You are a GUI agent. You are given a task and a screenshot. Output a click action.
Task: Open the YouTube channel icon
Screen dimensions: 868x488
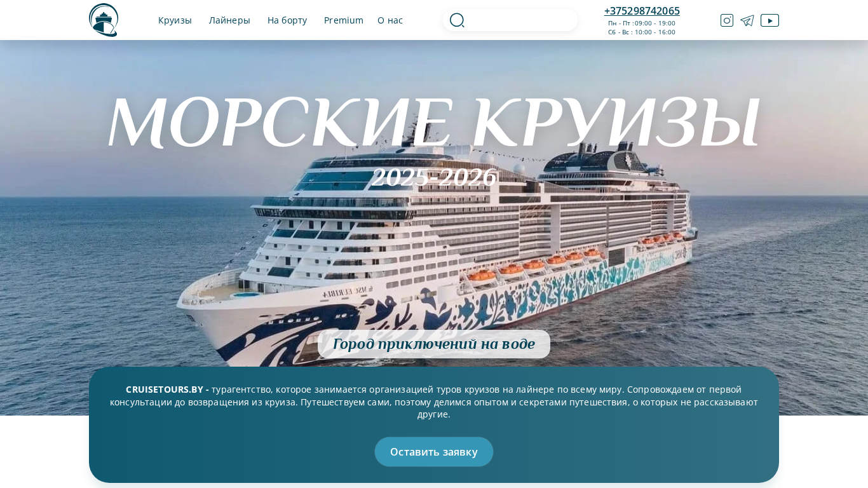click(x=770, y=20)
